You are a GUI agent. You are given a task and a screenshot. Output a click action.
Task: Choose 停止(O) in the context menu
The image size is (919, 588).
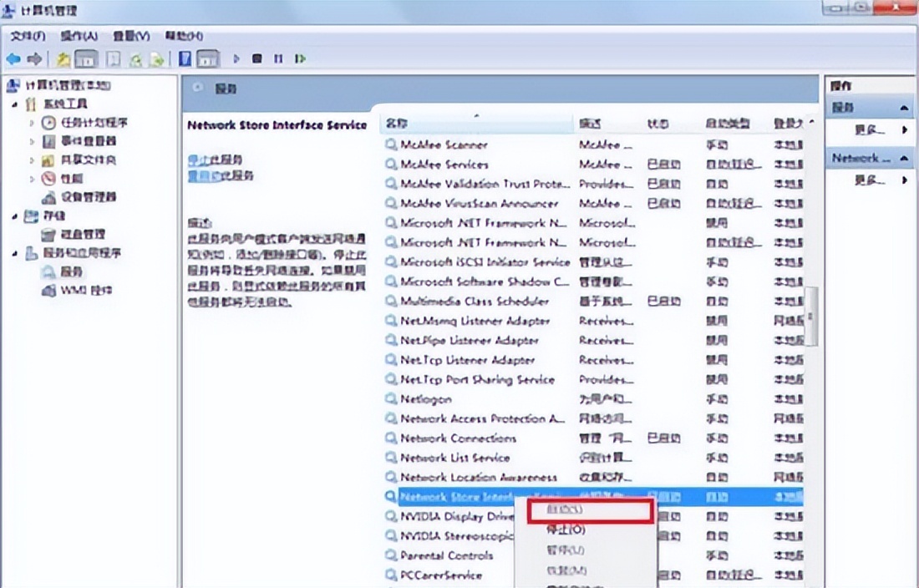(566, 530)
